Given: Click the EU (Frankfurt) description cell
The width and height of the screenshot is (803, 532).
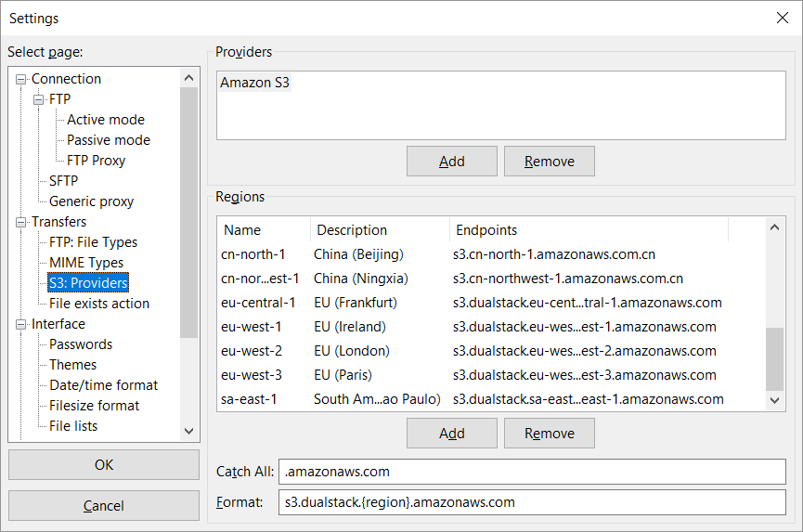Looking at the screenshot, I should [x=356, y=303].
